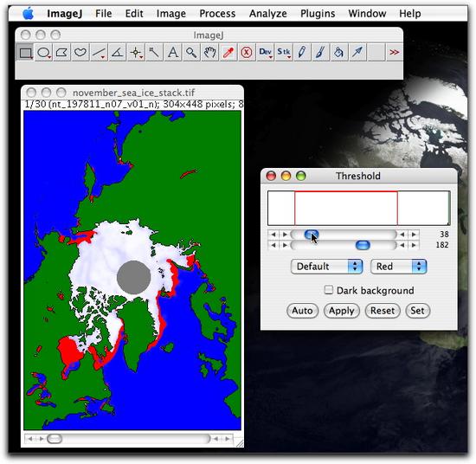Pick the Straight line tool
476x464 pixels.
click(x=99, y=53)
